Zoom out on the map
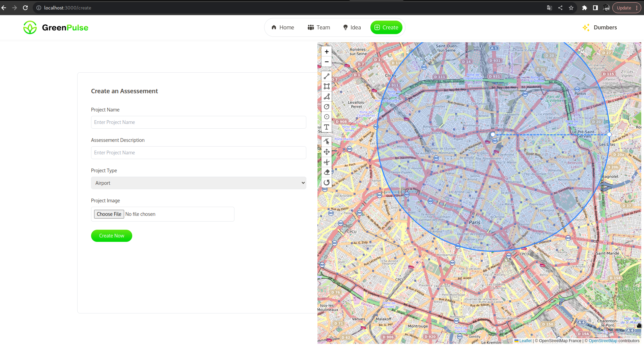The image size is (644, 354). [x=327, y=62]
